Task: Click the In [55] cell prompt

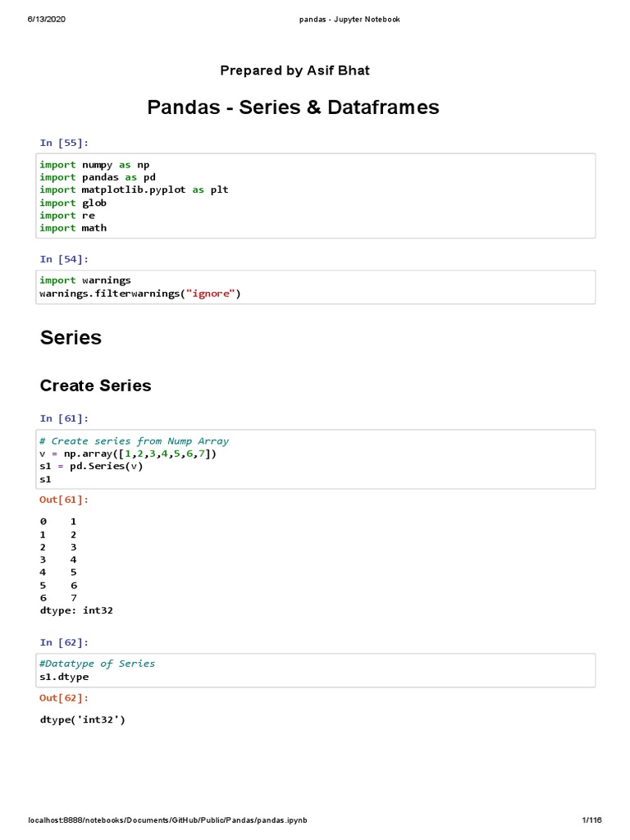Action: 64,143
